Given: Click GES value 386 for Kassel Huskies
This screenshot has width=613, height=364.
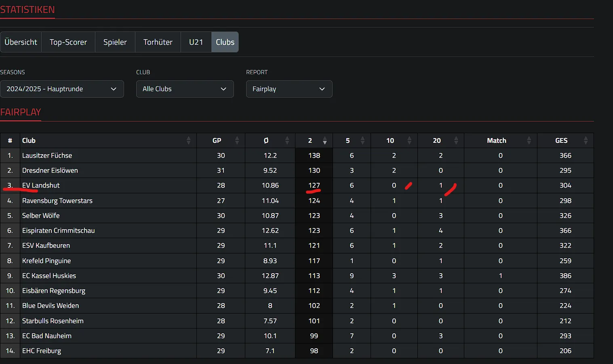Looking at the screenshot, I should (565, 276).
